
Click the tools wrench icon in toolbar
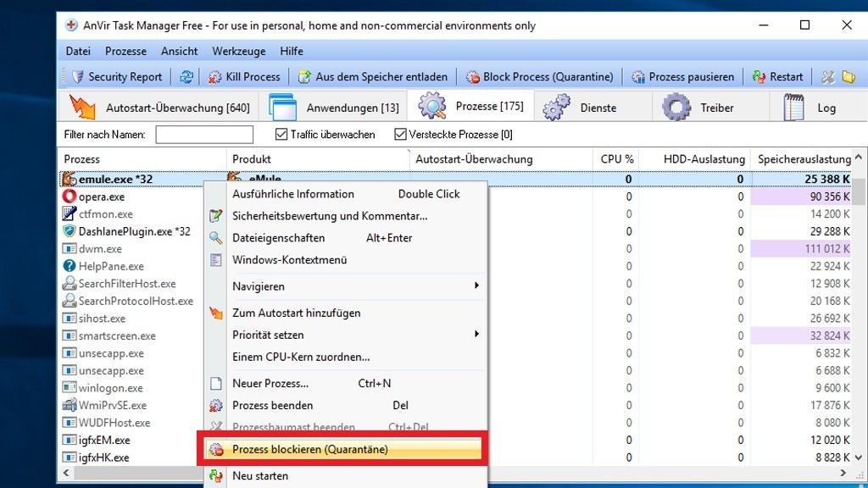pyautogui.click(x=828, y=77)
